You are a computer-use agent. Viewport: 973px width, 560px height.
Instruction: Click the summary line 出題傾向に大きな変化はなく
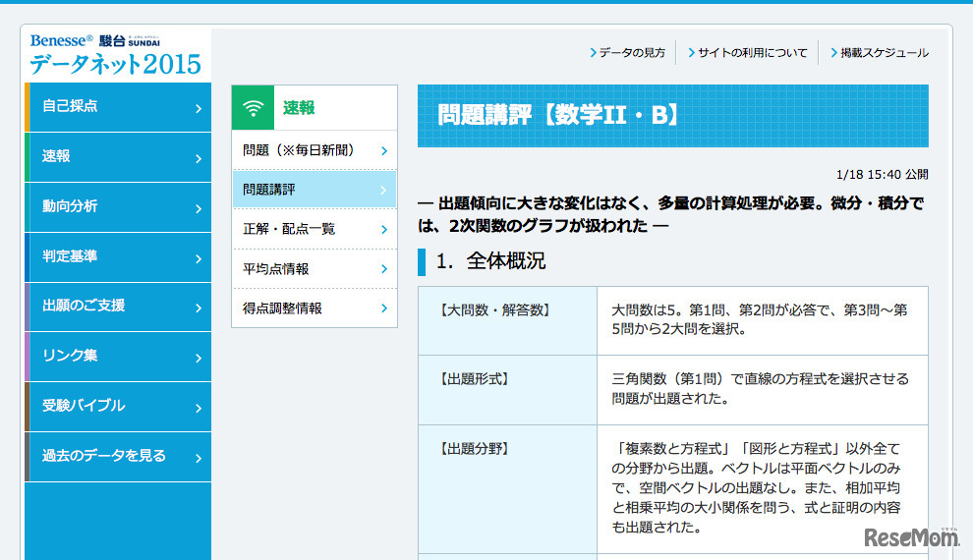[x=671, y=214]
